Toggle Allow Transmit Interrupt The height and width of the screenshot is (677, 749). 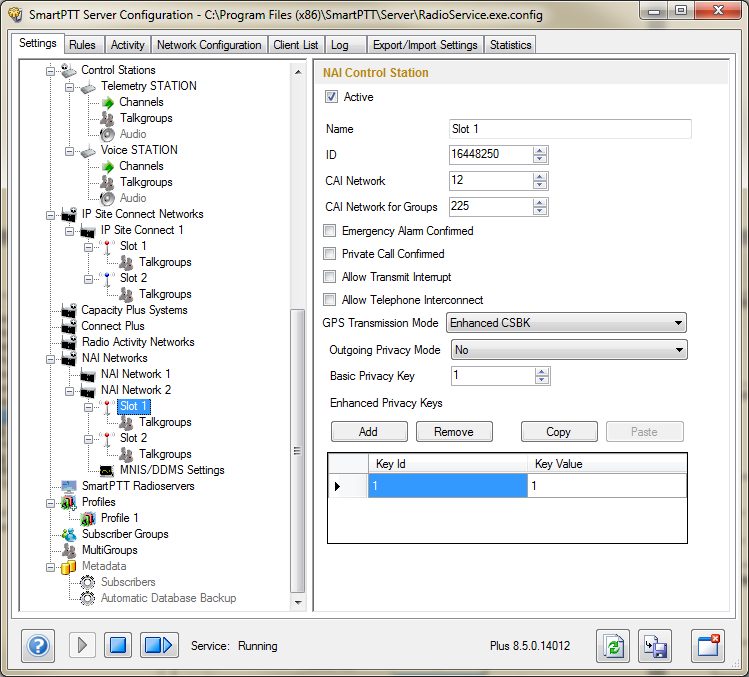coord(330,277)
